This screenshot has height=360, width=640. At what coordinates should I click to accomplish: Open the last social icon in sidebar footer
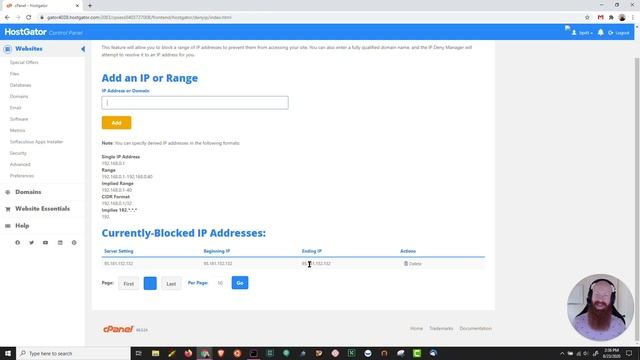(74, 242)
